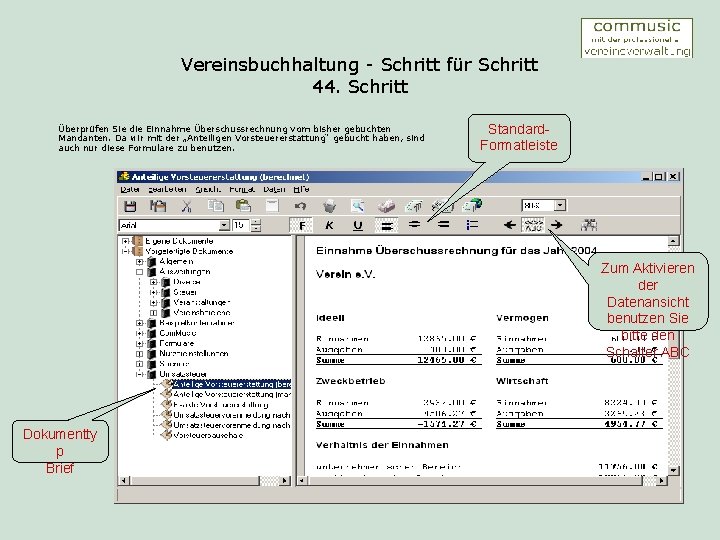Image resolution: width=720 pixels, height=540 pixels.
Task: Open the Datei menu
Action: 130,189
